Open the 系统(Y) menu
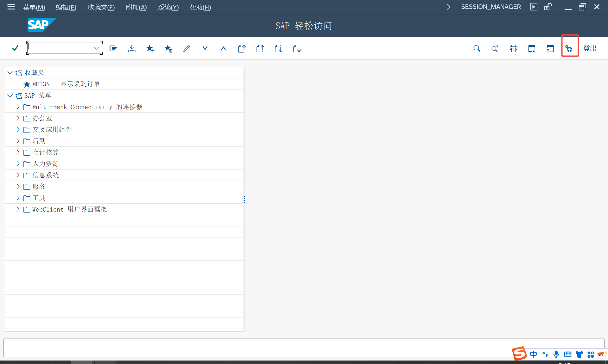 [168, 7]
